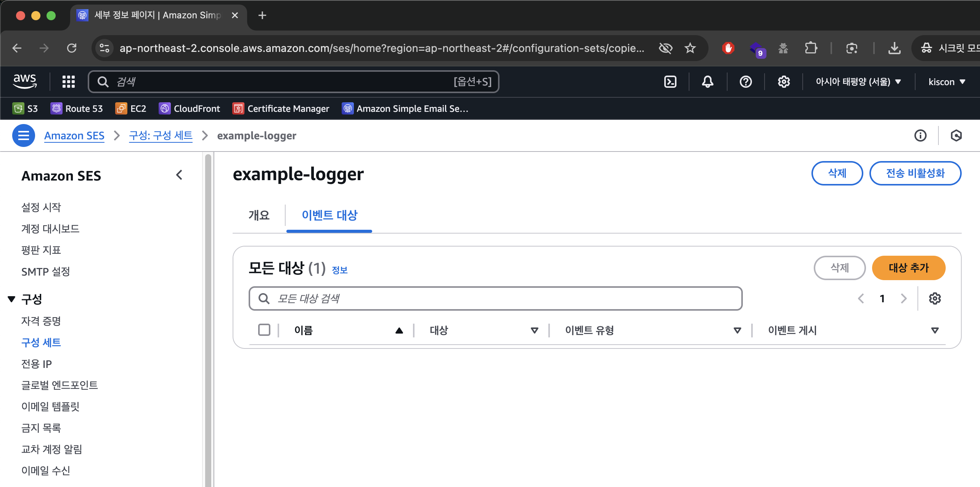980x487 pixels.
Task: Click the Route 53 favorites shortcut
Action: (x=77, y=109)
